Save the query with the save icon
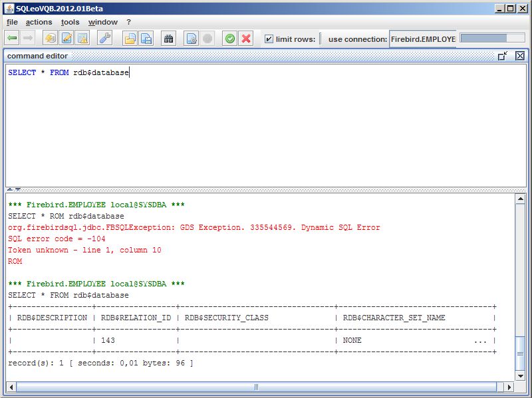 click(146, 38)
